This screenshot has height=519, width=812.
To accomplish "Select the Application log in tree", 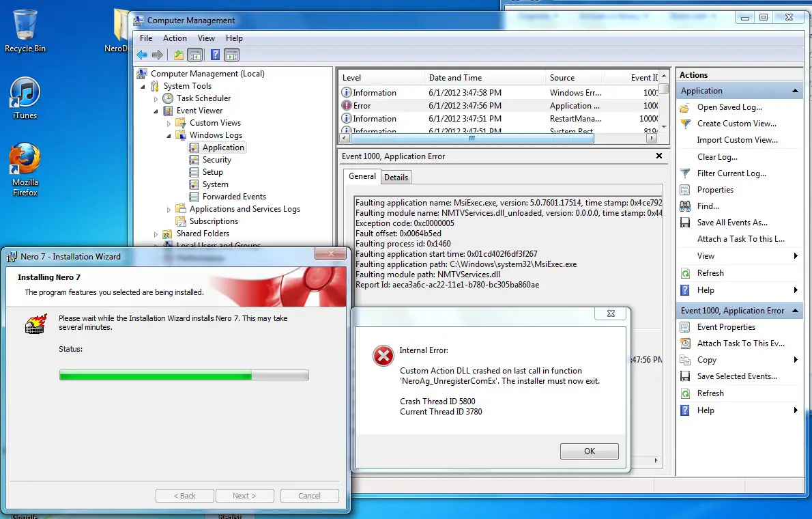I will (x=223, y=148).
